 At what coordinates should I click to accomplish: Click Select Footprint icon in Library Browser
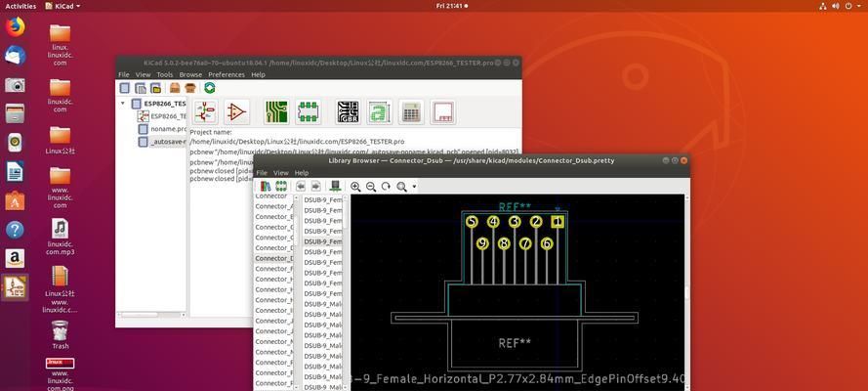[x=280, y=186]
